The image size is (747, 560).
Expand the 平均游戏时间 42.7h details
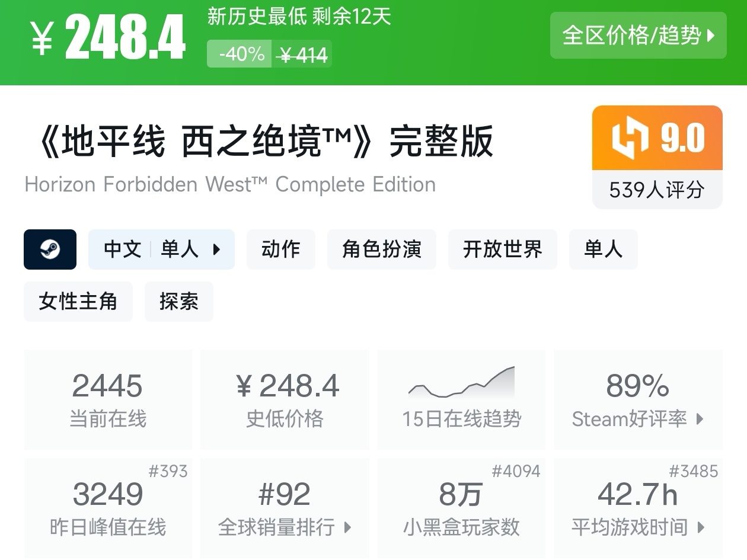(638, 507)
